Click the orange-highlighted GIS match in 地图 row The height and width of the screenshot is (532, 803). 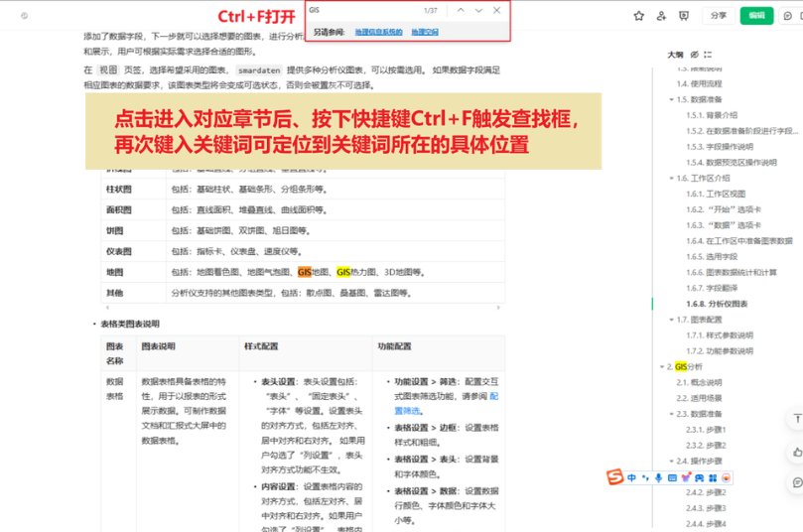pyautogui.click(x=304, y=272)
